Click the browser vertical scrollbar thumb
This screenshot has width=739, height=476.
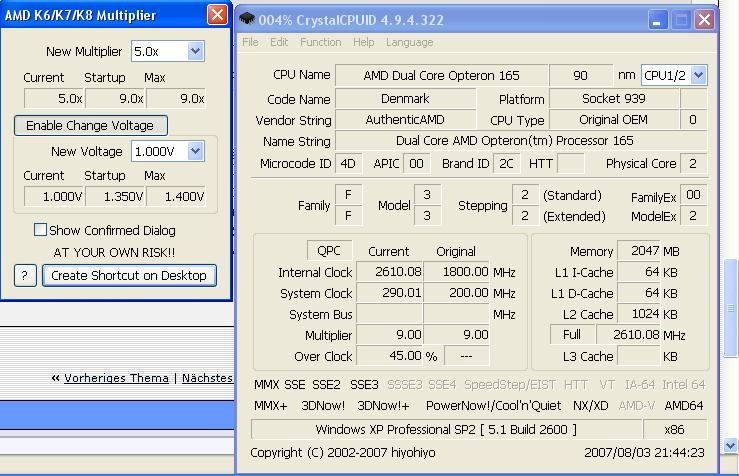pyautogui.click(x=731, y=308)
